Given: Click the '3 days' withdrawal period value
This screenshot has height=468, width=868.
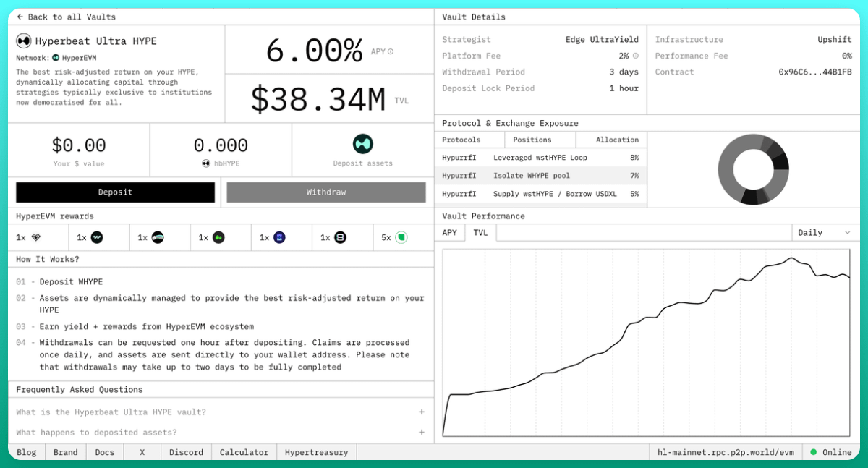Looking at the screenshot, I should (x=624, y=72).
